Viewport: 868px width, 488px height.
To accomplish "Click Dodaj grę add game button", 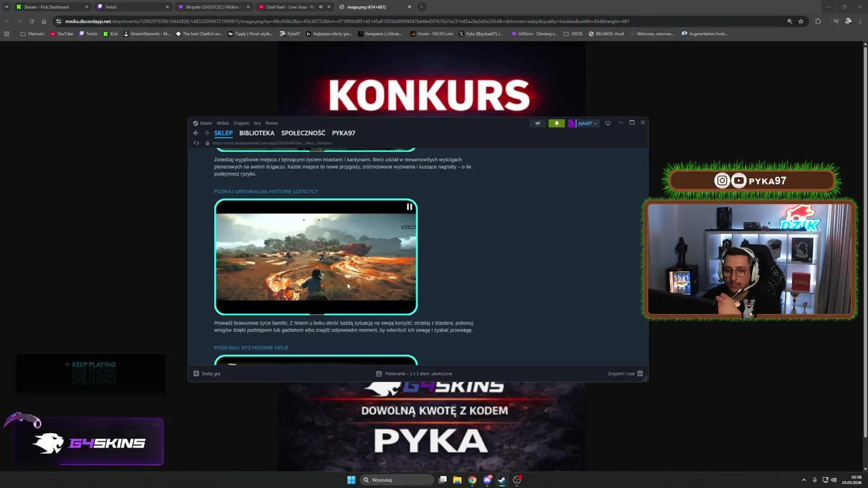I will click(207, 373).
